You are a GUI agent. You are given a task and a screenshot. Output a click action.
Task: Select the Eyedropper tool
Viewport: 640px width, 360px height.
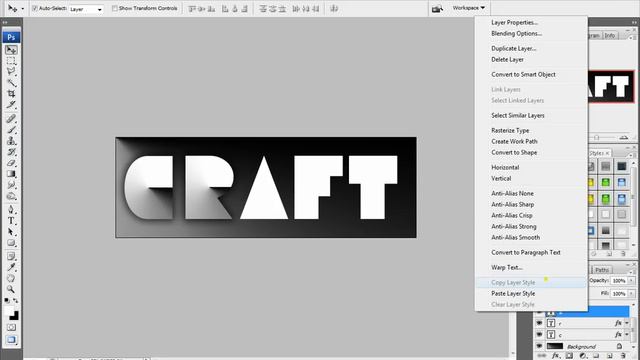(11, 267)
